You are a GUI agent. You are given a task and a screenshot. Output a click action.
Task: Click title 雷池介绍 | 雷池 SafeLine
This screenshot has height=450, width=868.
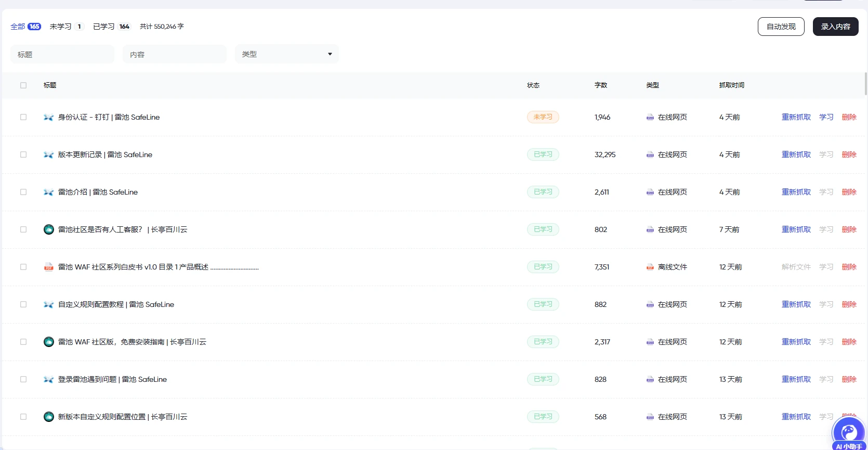click(x=98, y=192)
